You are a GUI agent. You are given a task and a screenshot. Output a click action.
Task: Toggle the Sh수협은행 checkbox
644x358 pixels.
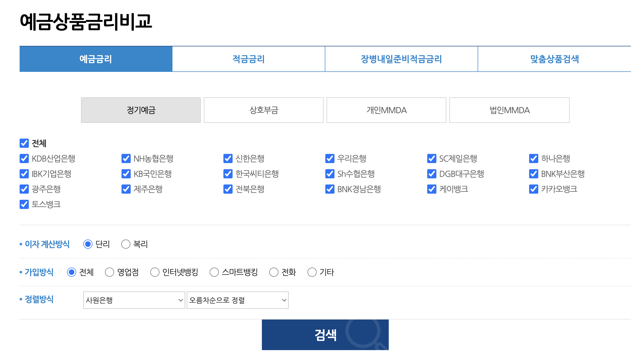click(x=330, y=174)
